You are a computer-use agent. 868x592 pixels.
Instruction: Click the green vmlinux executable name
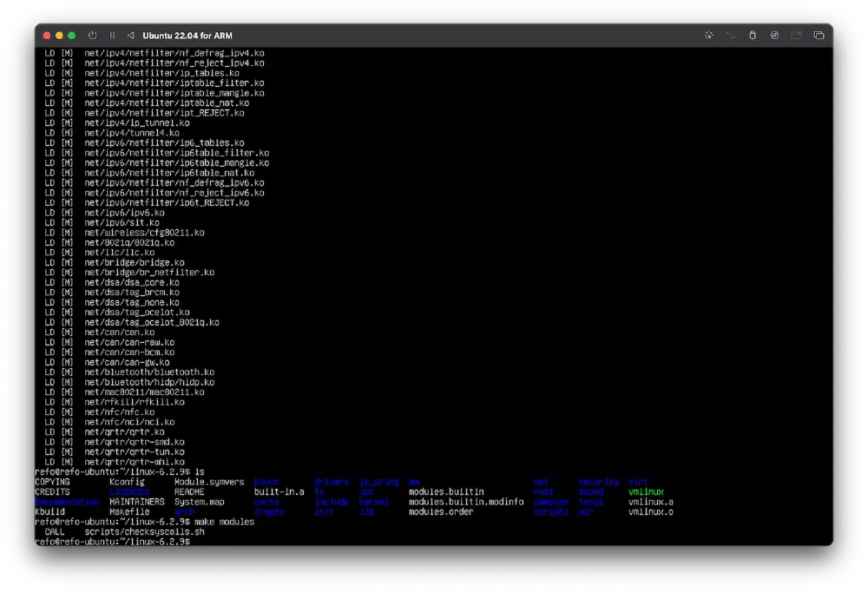[646, 491]
